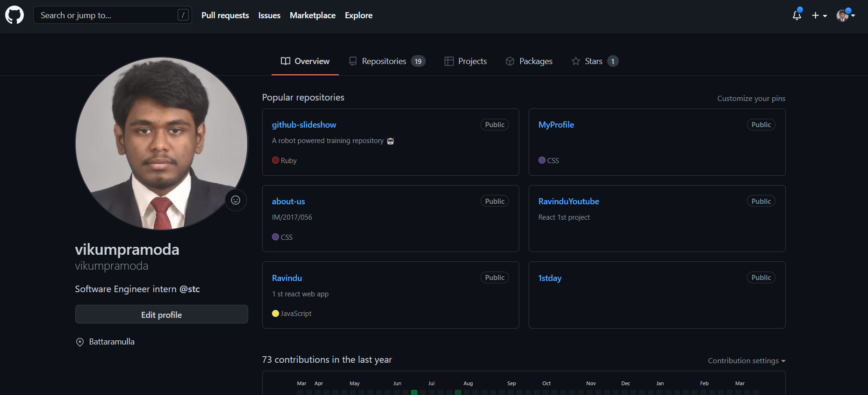Open Marketplace in top navigation
Viewport: 868px width, 395px height.
pos(312,15)
